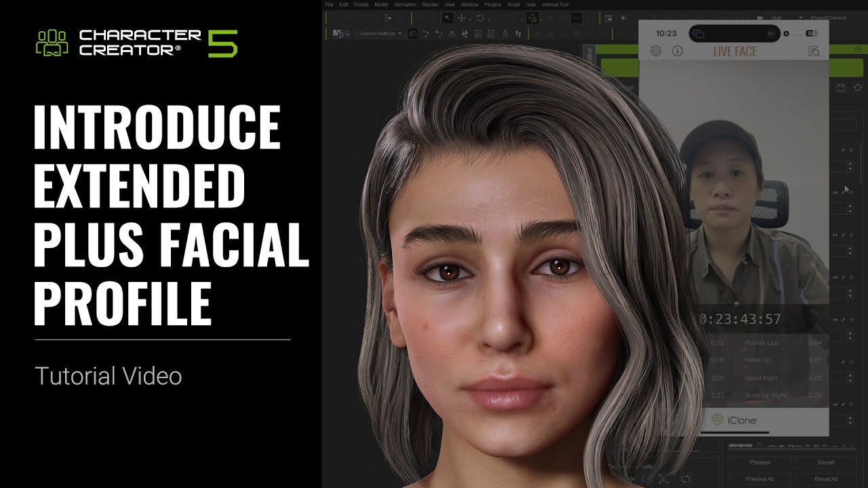Click the iClone connection bar
Screen dimensions: 868x488
tap(734, 420)
